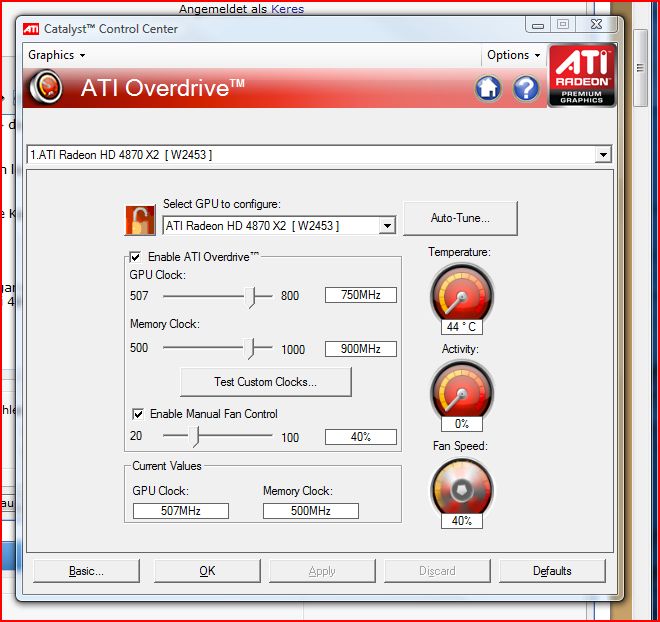Click the Keres username link in background page
This screenshot has width=660, height=622.
[x=287, y=9]
